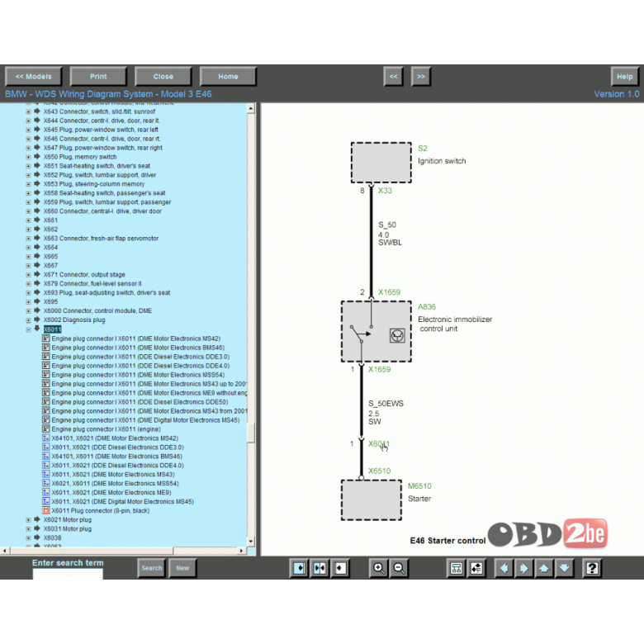Click the M6510 starter component label
The width and height of the screenshot is (644, 644).
point(419,486)
